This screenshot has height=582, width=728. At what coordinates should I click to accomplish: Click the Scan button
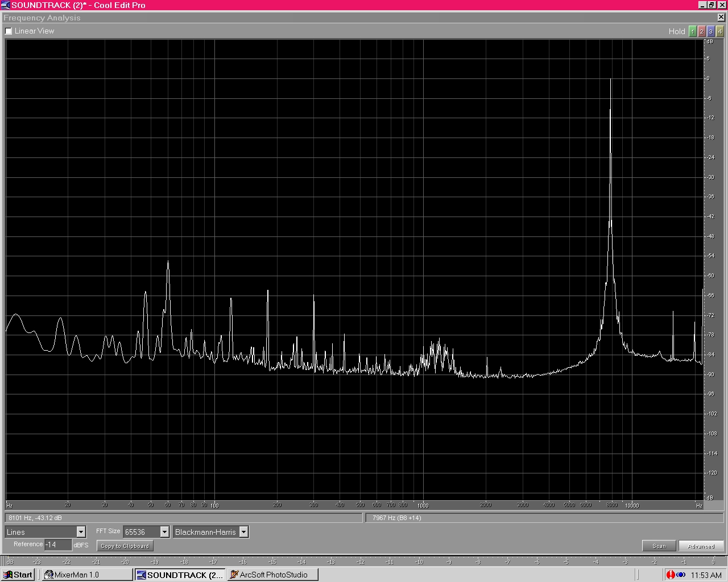[659, 546]
